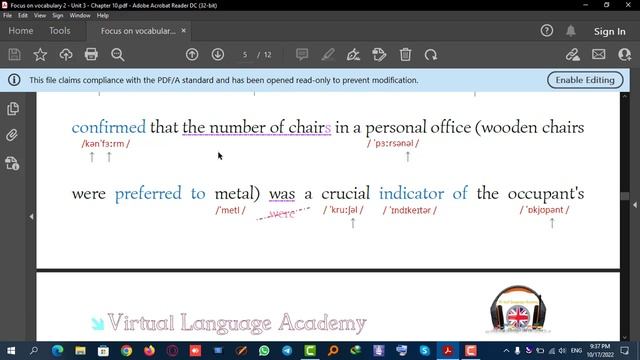Image resolution: width=640 pixels, height=360 pixels.
Task: Open the Window menu
Action: [x=80, y=16]
